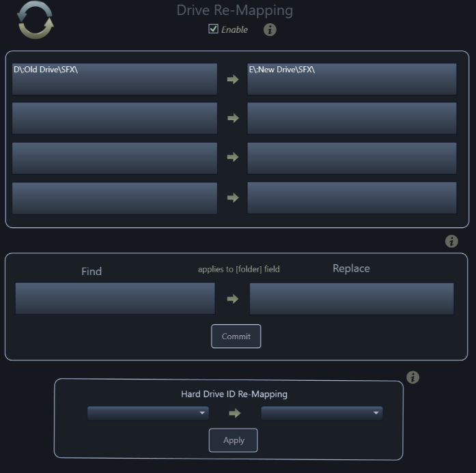Viewport: 476px width, 473px height.
Task: Click the Replace input field
Action: tap(352, 299)
